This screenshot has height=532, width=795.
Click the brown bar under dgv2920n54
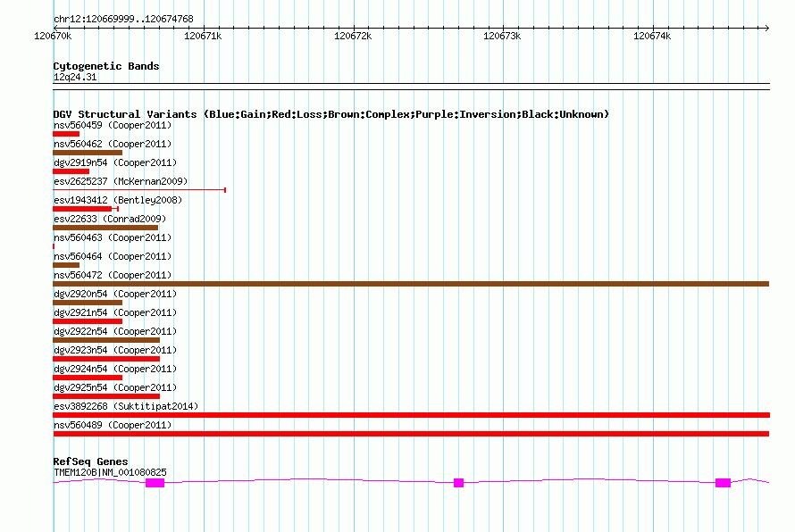coord(88,303)
